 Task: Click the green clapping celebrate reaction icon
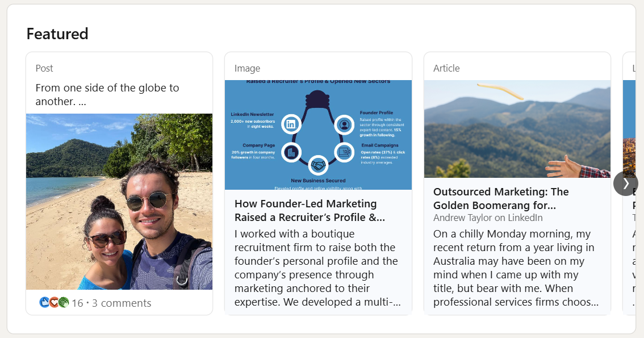tap(63, 303)
